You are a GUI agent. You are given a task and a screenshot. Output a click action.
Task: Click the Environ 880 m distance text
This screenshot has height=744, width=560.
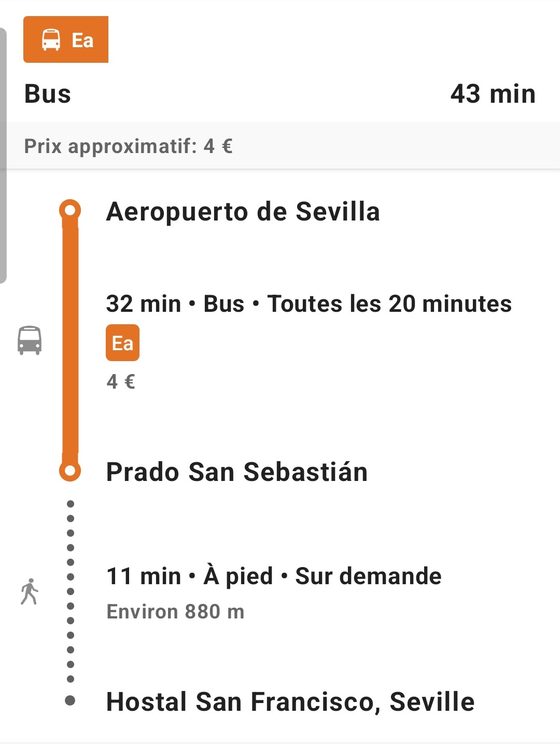[175, 612]
